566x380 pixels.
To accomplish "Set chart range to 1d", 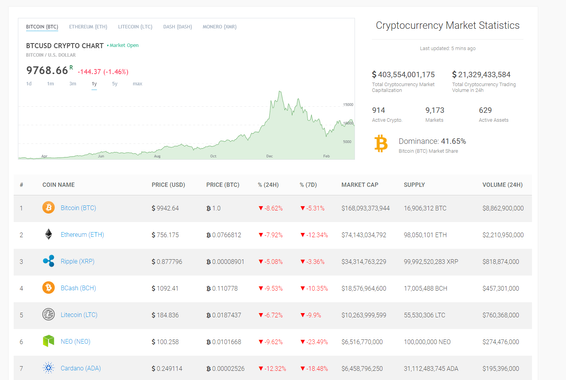I will point(29,84).
